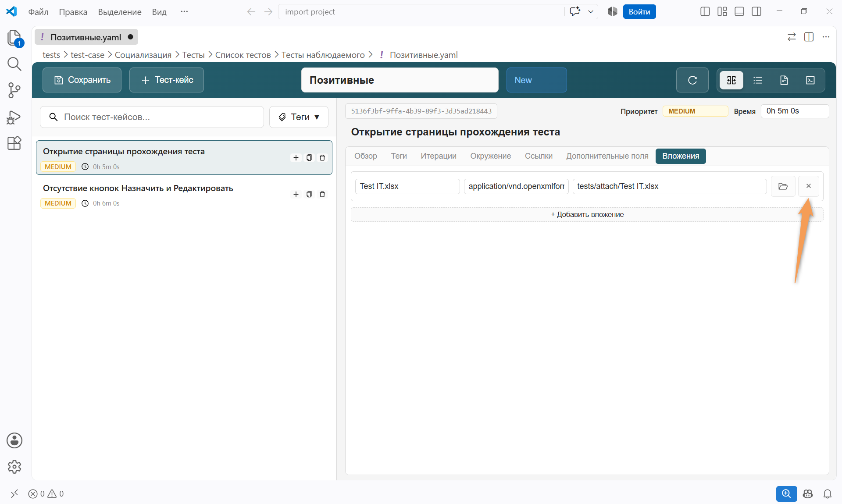Open Accounts menu in activity bar

click(x=14, y=440)
